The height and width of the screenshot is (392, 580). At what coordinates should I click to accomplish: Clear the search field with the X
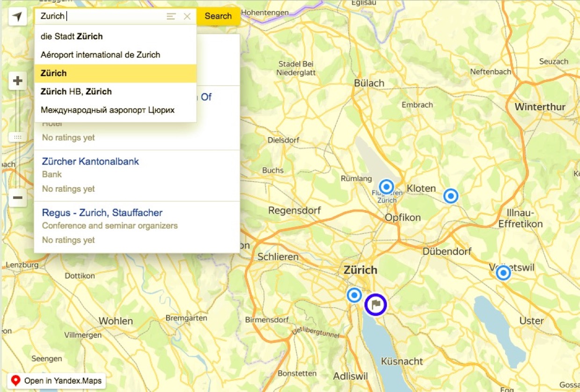(187, 16)
